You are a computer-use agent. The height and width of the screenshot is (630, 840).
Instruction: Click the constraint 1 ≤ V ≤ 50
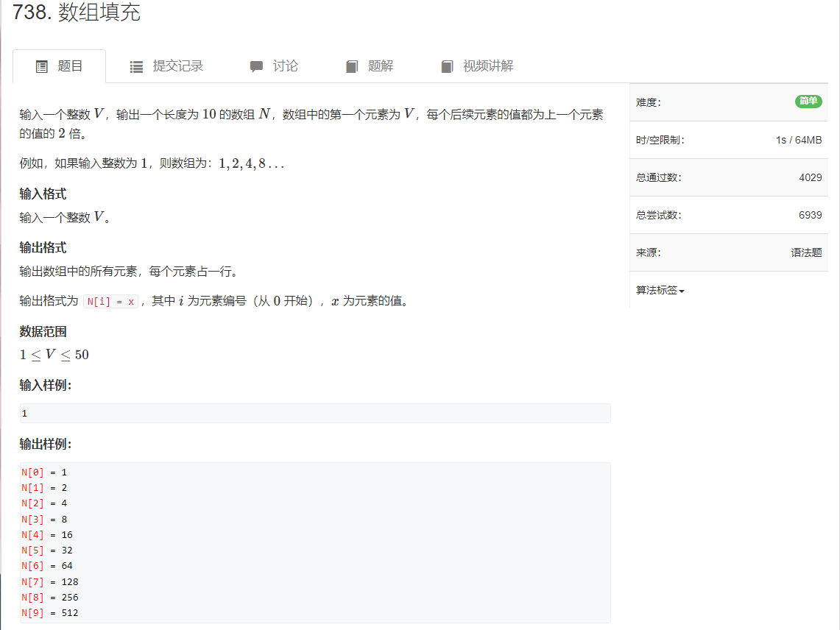click(x=54, y=355)
